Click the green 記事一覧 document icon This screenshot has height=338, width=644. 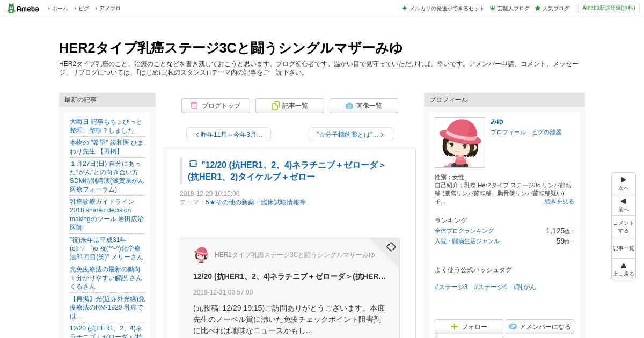click(275, 106)
